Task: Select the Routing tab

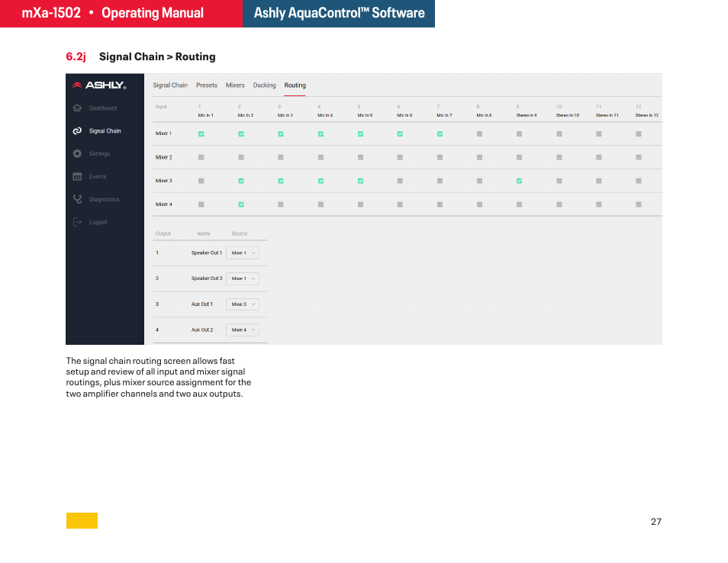Action: coord(295,85)
